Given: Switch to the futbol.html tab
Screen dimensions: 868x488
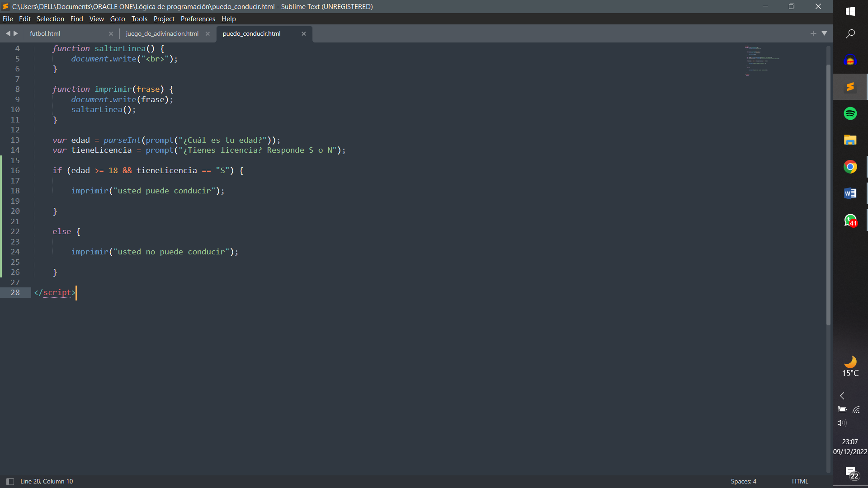Looking at the screenshot, I should click(x=45, y=34).
